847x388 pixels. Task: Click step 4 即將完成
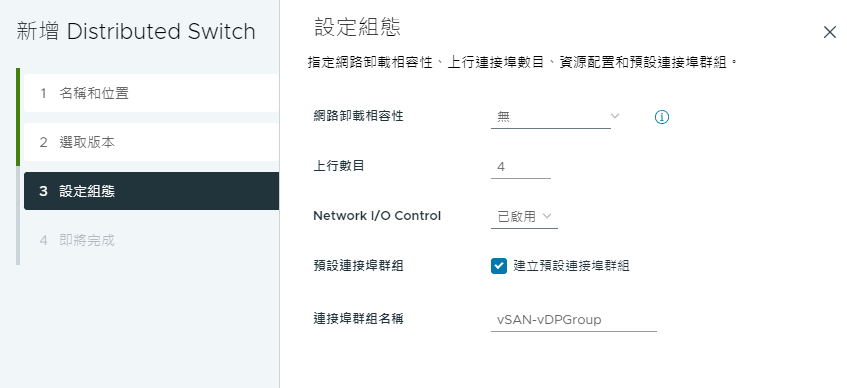point(151,240)
